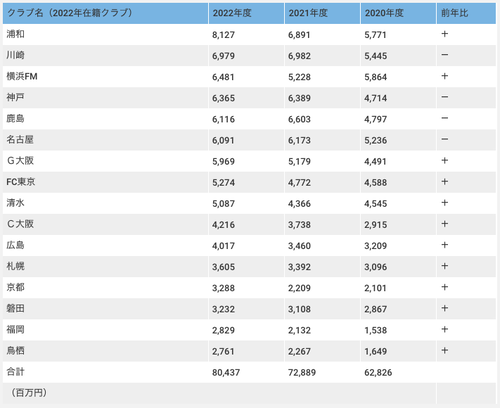
Task: Click the plus sign in 浦和 row
Action: (x=445, y=34)
